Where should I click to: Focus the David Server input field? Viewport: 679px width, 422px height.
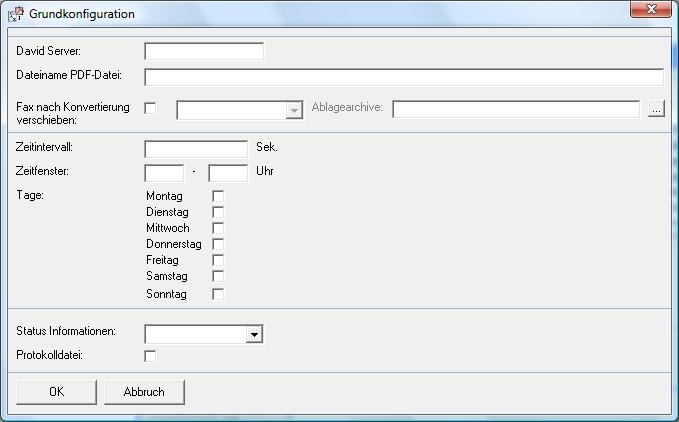204,52
